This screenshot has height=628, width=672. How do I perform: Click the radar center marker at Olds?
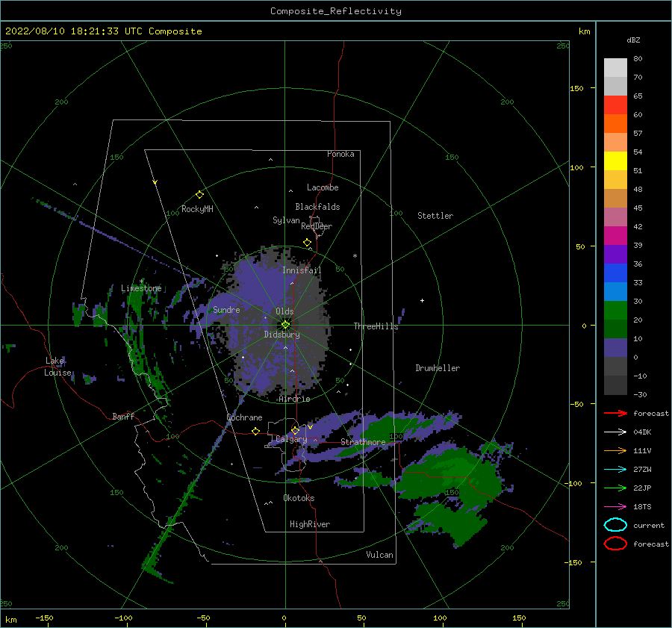pyautogui.click(x=285, y=325)
